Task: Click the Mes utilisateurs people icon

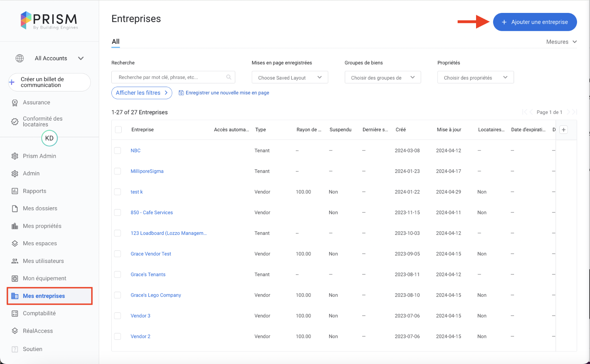Action: click(x=15, y=261)
